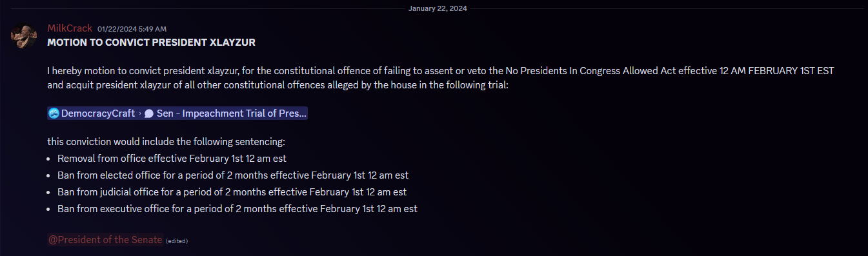Click 'this conviction would include' line
The height and width of the screenshot is (256, 868).
coord(166,141)
